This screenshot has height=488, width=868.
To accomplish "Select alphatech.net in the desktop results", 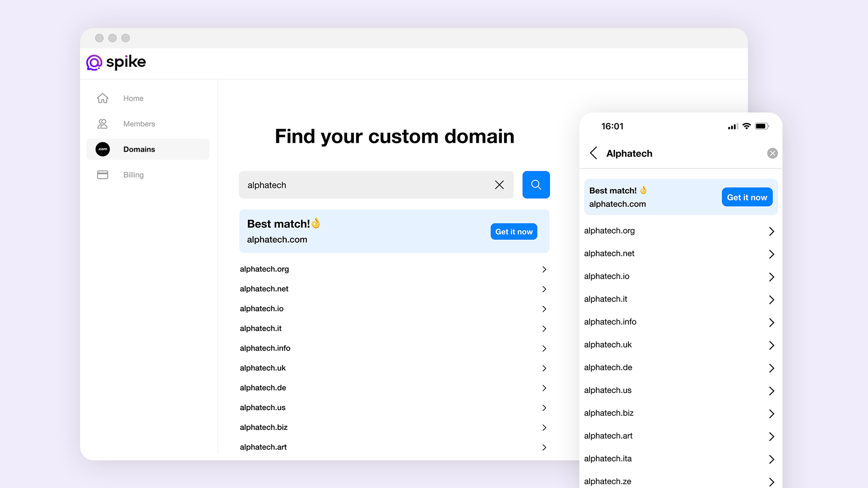I will [264, 289].
